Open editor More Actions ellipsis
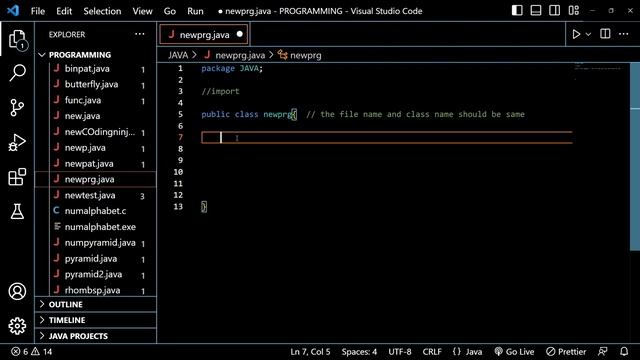640x360 pixels. coord(623,34)
